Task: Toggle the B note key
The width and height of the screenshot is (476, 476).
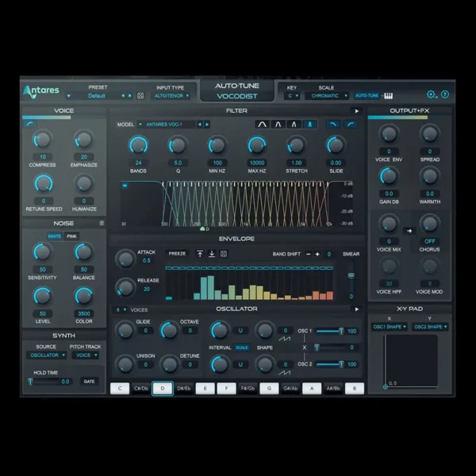Action: [355, 389]
